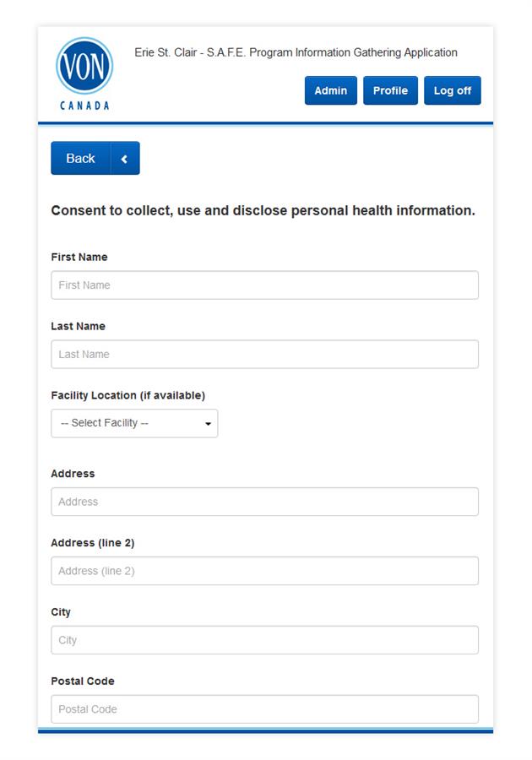Click the caret arrow of Facility dropdown
Screen dimensions: 532x760
(x=208, y=424)
